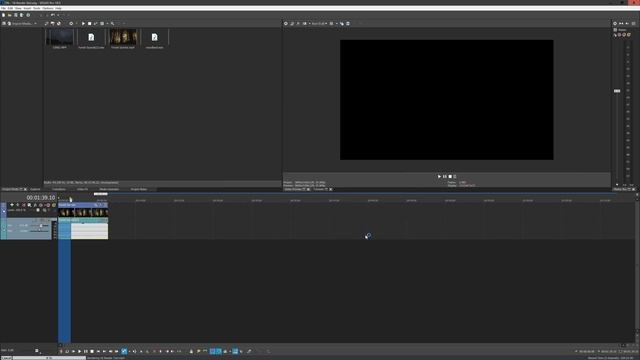Click the Lock event padlock icon
This screenshot has height=360, width=640.
tap(191, 351)
